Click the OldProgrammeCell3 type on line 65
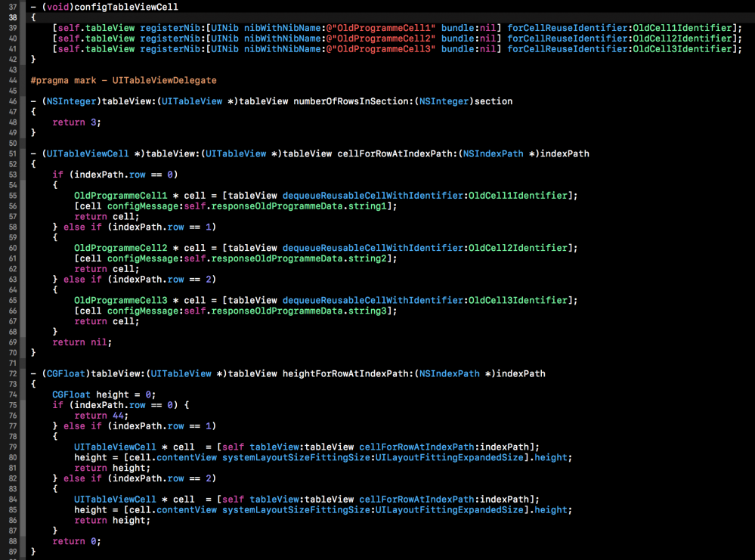 [120, 301]
